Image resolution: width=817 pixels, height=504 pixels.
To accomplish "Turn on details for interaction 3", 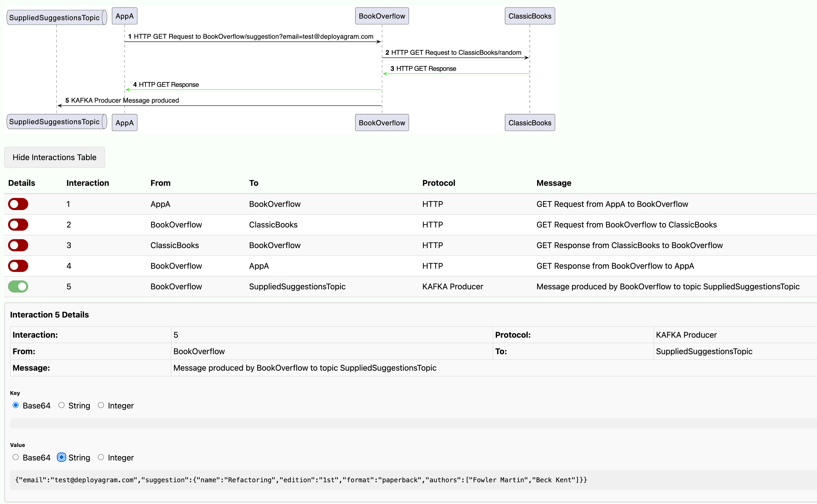I will [x=18, y=245].
